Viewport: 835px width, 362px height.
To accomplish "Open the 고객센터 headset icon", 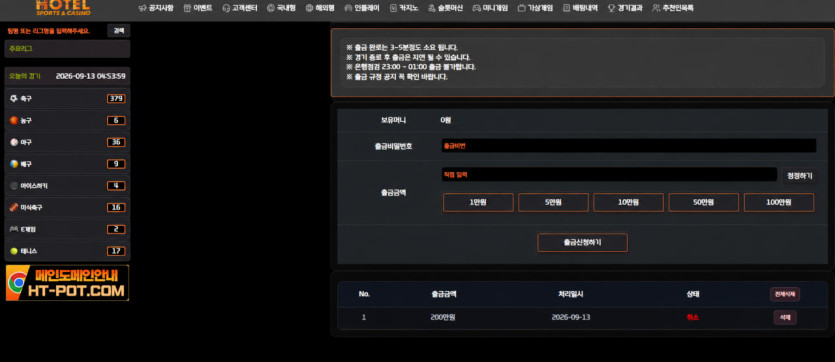I will 226,8.
